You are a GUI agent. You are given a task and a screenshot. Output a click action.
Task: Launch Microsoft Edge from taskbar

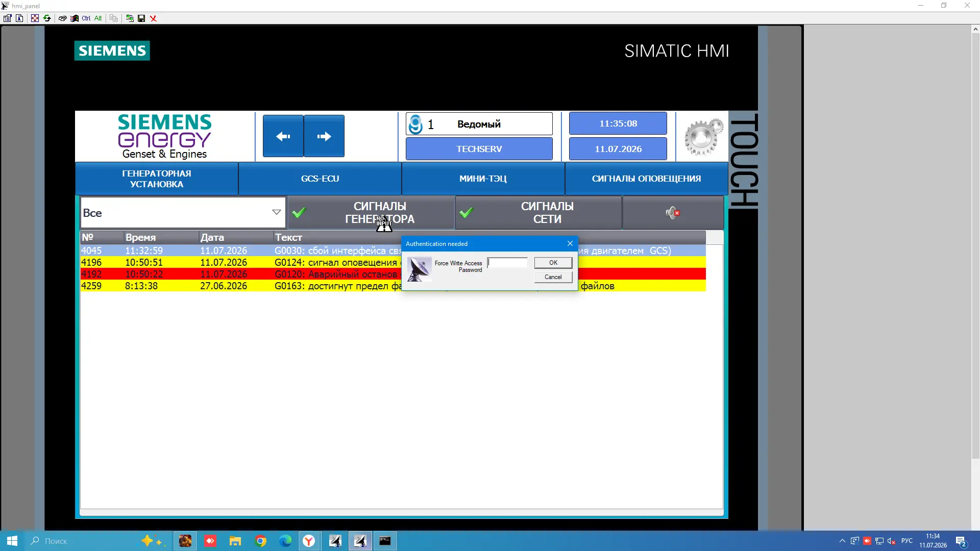pyautogui.click(x=285, y=541)
